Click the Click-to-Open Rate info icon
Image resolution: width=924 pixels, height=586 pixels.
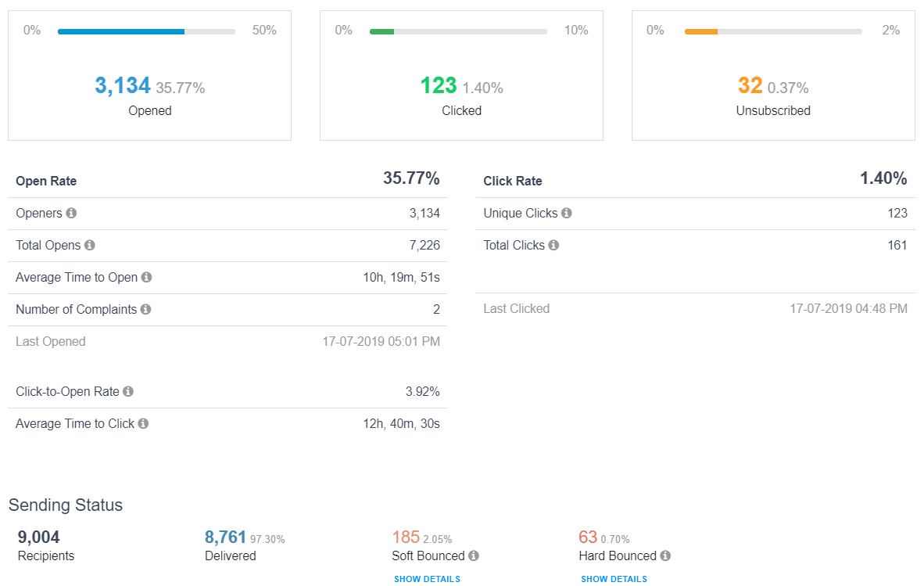[128, 391]
